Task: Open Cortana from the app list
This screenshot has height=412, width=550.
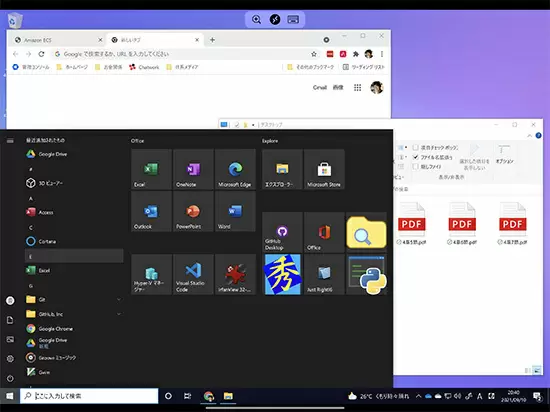Action: click(74, 241)
